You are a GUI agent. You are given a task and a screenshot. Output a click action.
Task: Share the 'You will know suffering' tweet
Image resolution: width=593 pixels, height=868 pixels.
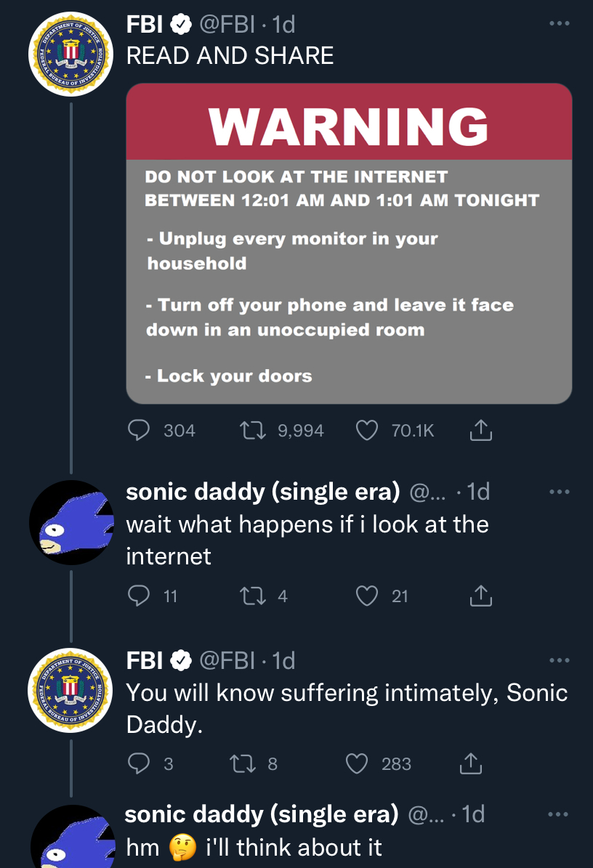pos(471,764)
